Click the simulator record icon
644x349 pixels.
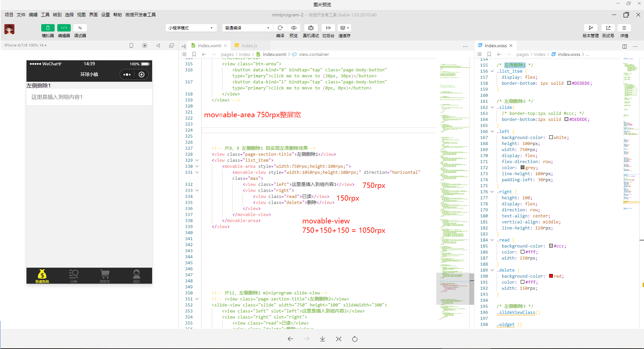click(x=145, y=46)
